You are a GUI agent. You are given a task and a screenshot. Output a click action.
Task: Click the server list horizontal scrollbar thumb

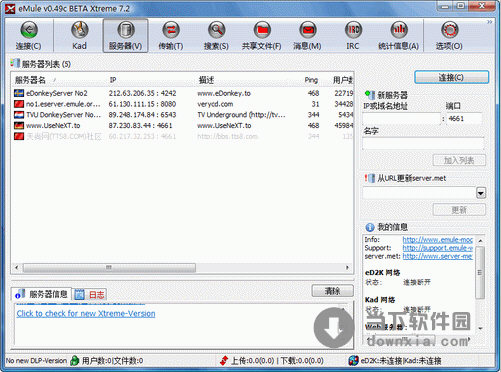(109, 267)
